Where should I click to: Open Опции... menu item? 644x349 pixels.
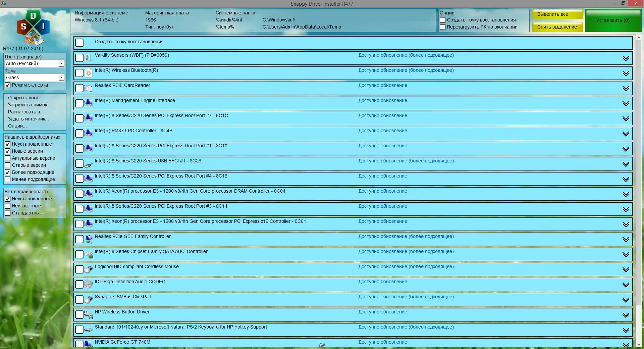17,126
